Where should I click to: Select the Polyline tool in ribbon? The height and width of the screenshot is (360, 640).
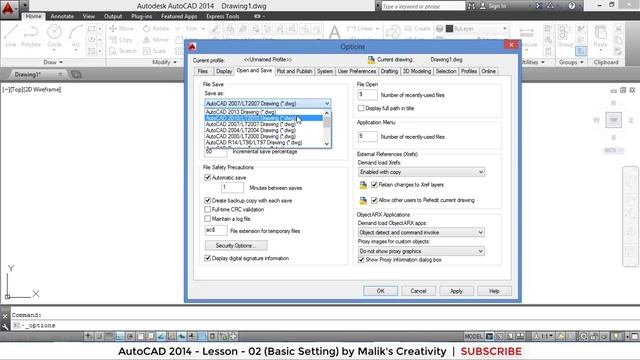click(31, 36)
